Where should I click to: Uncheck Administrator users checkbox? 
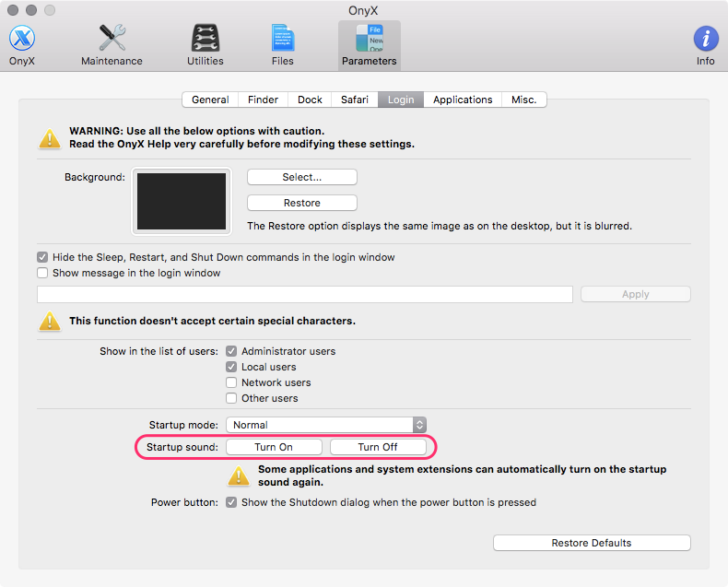(231, 351)
